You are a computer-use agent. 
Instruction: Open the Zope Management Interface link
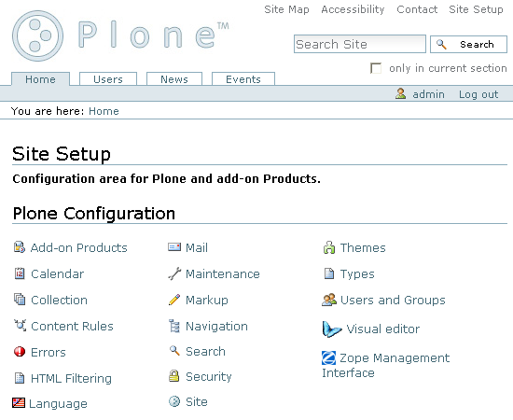386,365
